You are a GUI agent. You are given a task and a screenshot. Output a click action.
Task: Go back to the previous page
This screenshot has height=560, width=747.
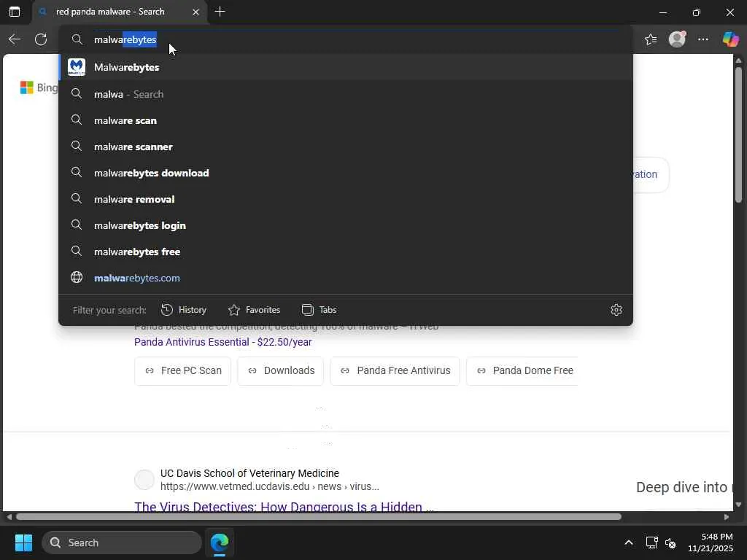[x=15, y=39]
